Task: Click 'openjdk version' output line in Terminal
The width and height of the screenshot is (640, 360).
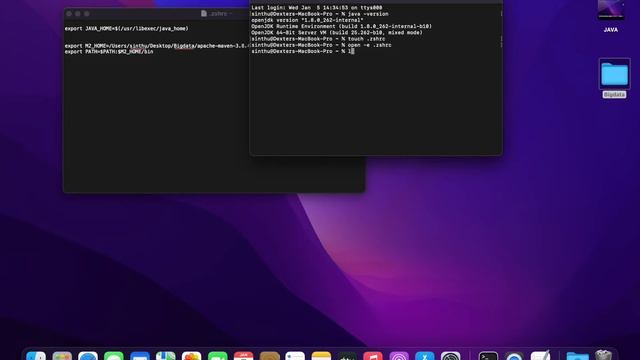Action: tap(307, 20)
